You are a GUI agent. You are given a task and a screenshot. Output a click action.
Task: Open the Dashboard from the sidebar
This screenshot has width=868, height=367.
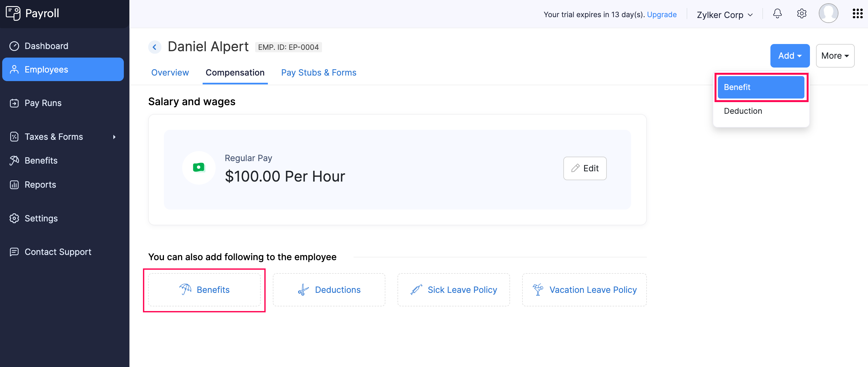[46, 46]
